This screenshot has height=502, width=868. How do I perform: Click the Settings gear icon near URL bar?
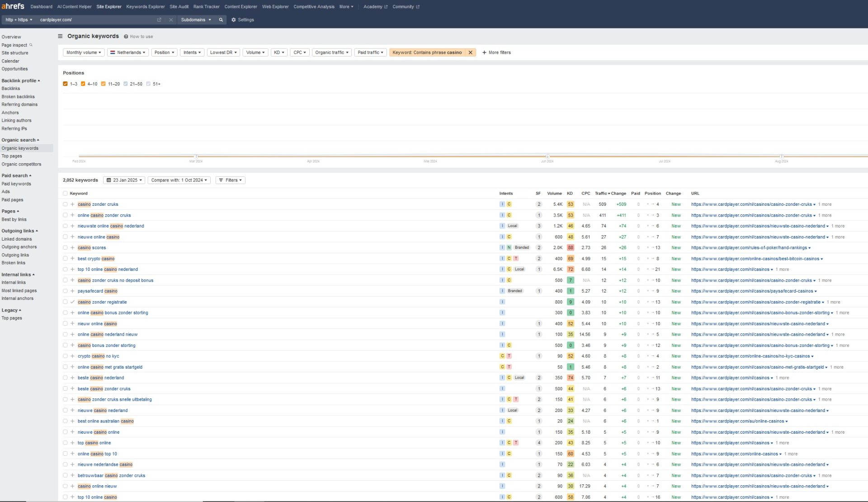pyautogui.click(x=234, y=20)
